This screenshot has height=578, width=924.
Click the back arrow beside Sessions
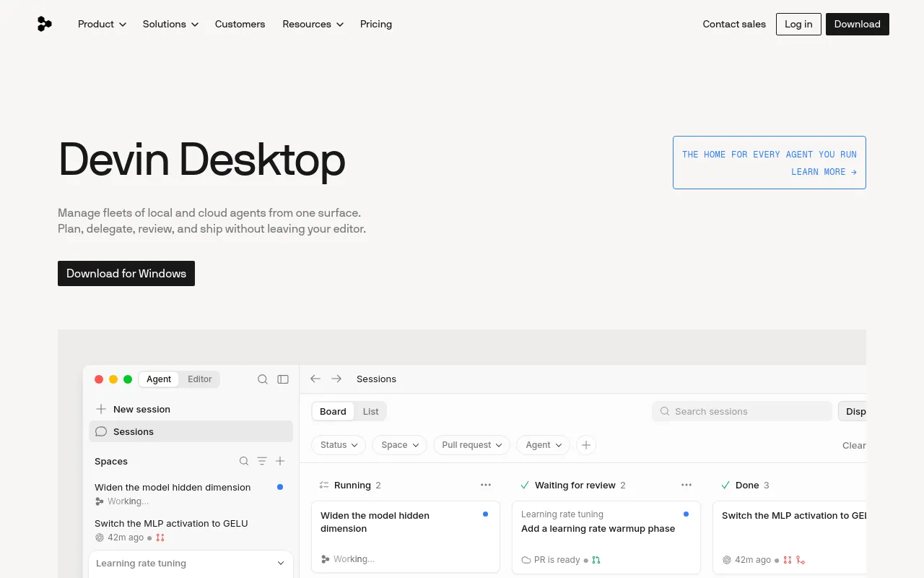tap(315, 379)
